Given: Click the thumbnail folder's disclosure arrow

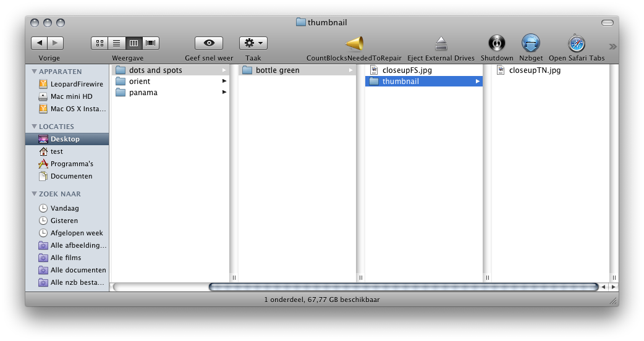Looking at the screenshot, I should 478,82.
